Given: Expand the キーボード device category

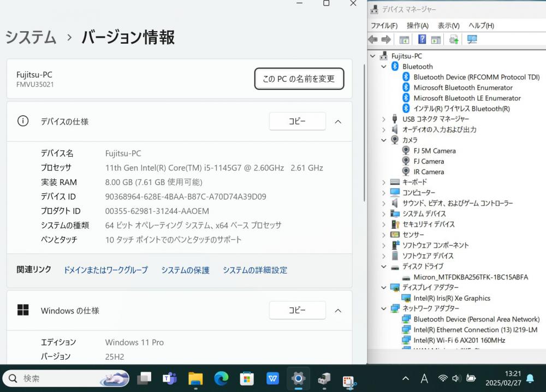Looking at the screenshot, I should tap(384, 182).
